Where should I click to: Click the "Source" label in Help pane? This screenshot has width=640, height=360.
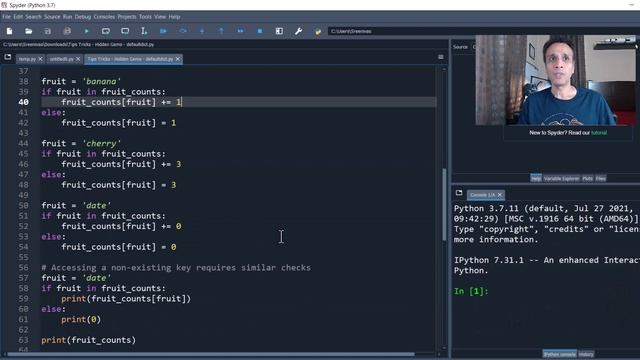[x=460, y=47]
